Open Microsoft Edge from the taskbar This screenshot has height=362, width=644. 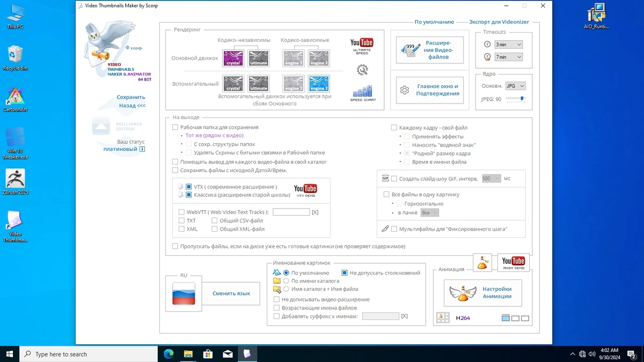168,354
